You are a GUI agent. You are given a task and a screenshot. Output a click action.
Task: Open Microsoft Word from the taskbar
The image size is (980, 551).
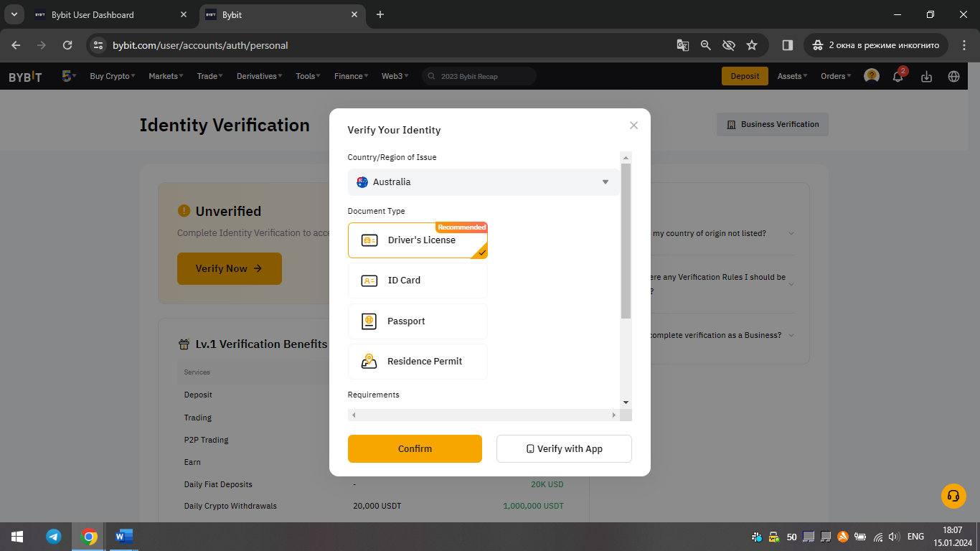coord(124,537)
